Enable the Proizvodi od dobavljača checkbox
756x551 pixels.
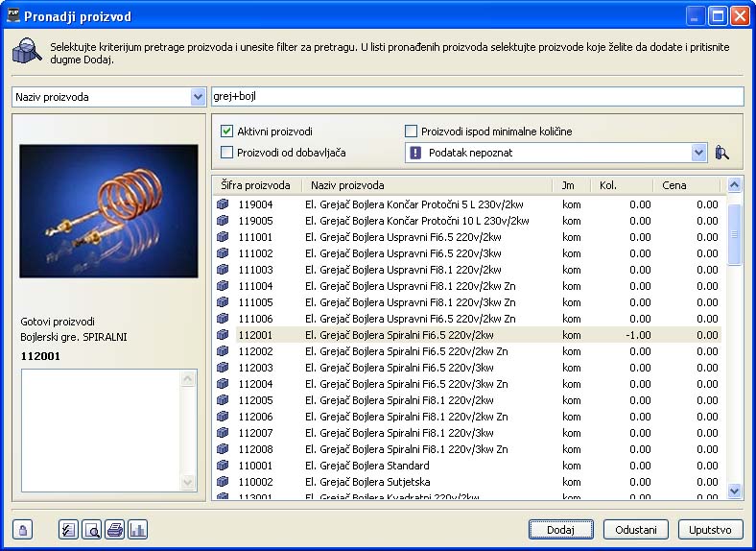(227, 153)
